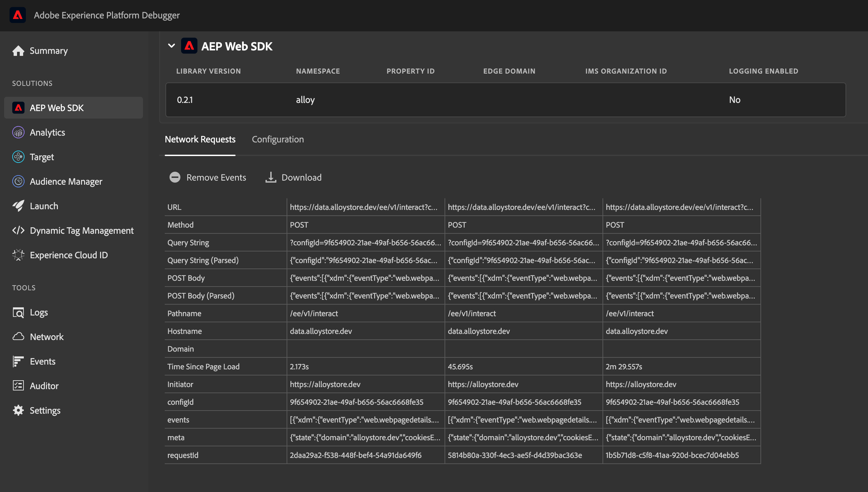This screenshot has width=868, height=492.
Task: Click the Query String (Parsed) row label
Action: [x=203, y=260]
